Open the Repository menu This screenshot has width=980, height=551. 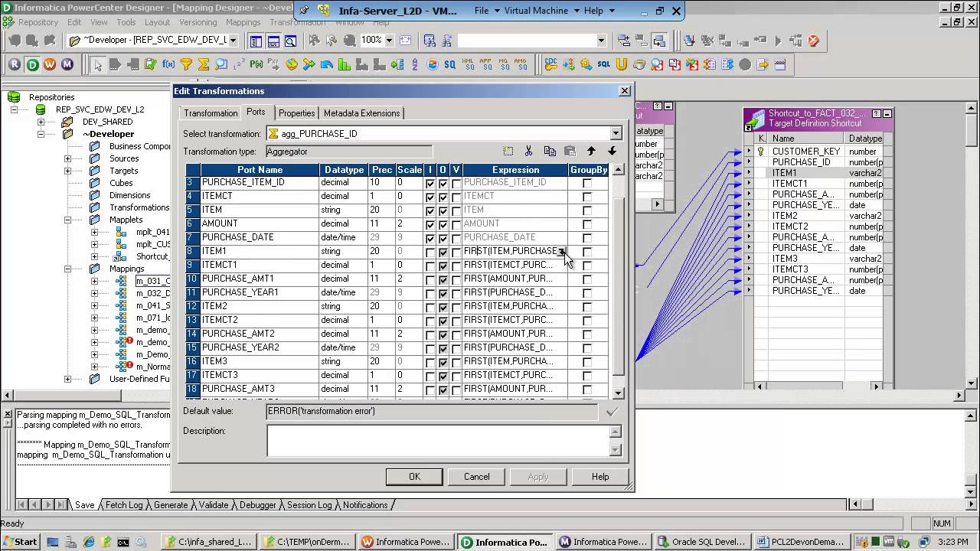pos(38,22)
